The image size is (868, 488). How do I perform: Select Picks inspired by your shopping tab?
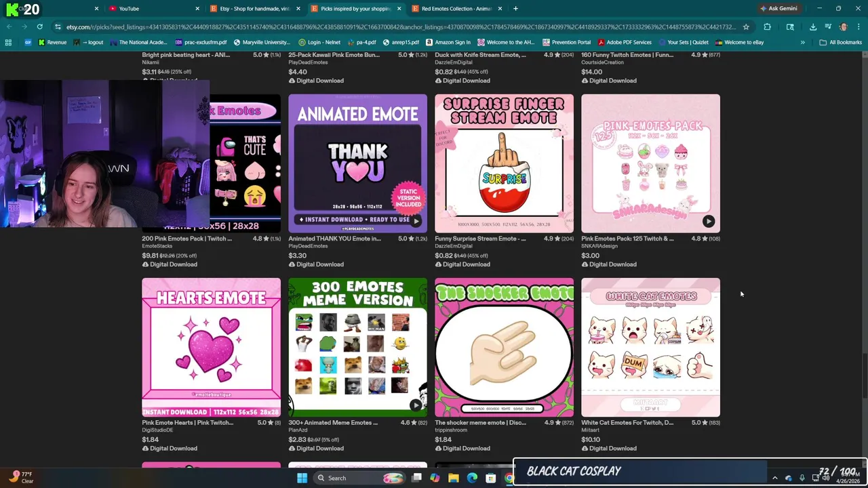click(x=355, y=9)
